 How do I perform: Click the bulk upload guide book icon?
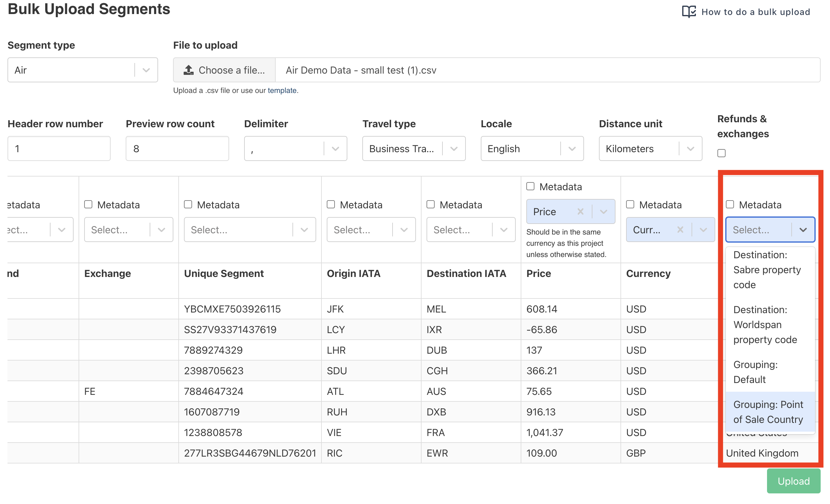click(688, 12)
